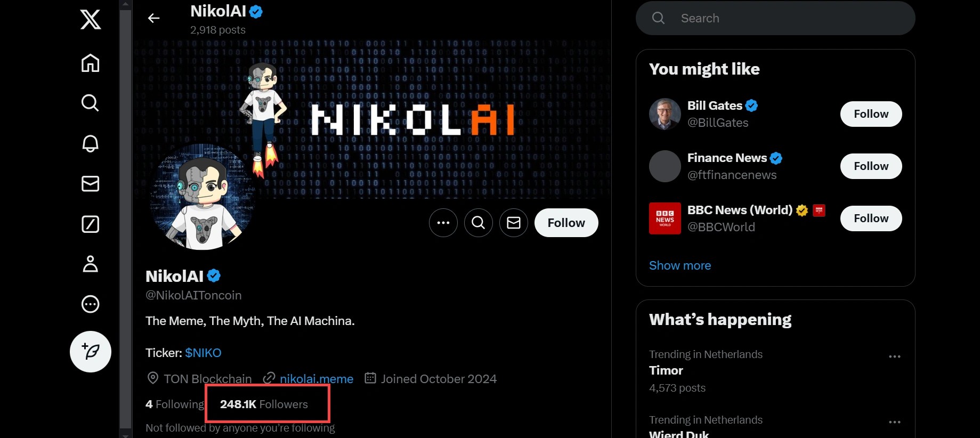Open the BBC News (World) logo avatar
Image resolution: width=980 pixels, height=438 pixels.
(x=665, y=218)
